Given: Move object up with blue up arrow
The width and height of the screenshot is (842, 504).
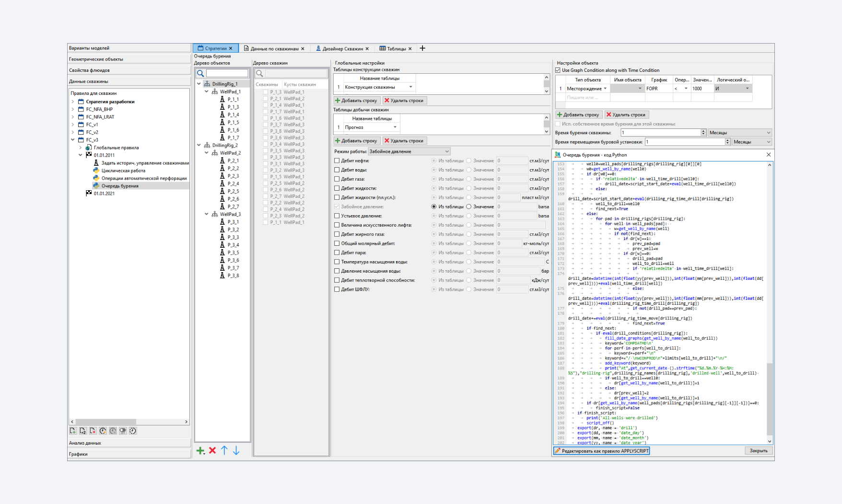Looking at the screenshot, I should point(224,450).
